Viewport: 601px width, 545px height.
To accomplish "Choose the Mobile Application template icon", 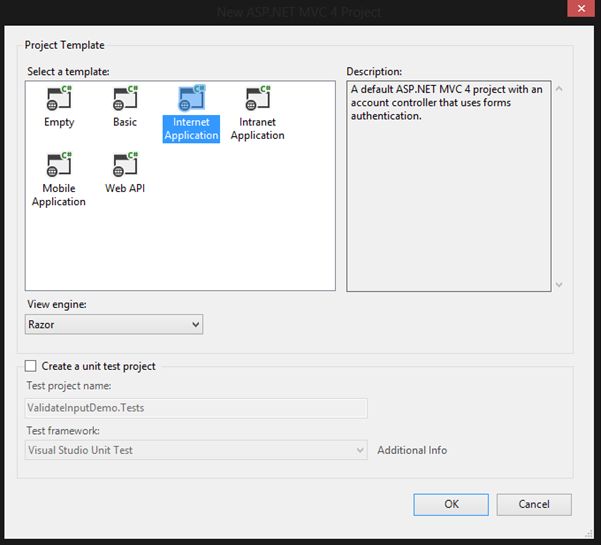I will point(59,164).
